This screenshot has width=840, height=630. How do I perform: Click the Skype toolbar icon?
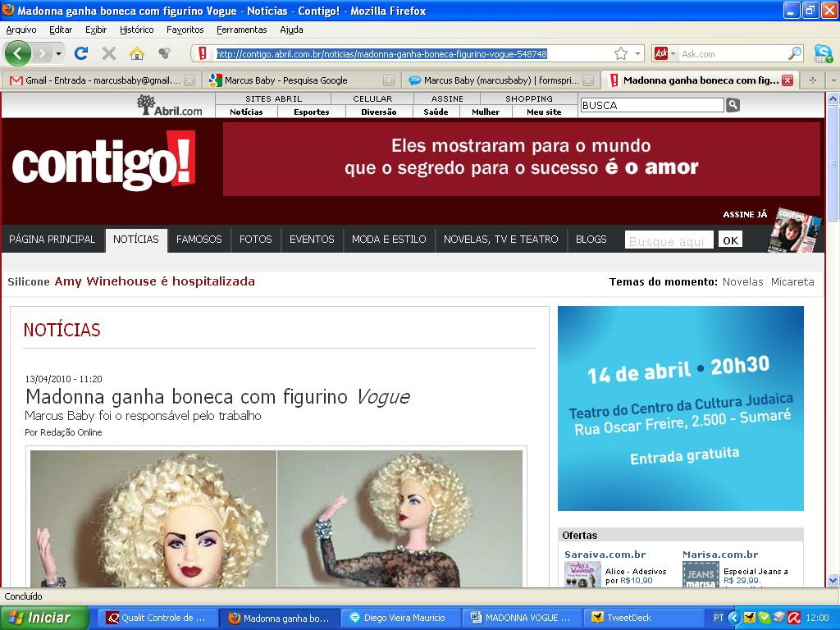pos(822,53)
